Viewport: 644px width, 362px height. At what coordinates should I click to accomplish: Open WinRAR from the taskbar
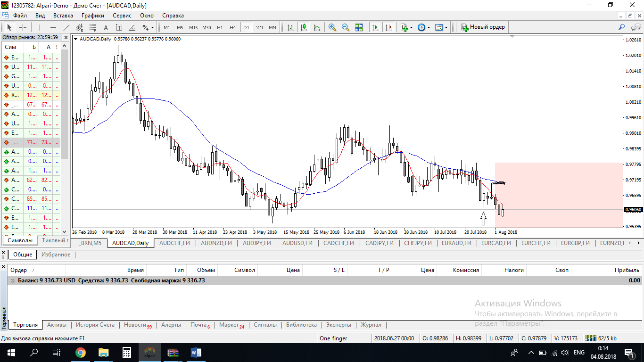(x=173, y=352)
